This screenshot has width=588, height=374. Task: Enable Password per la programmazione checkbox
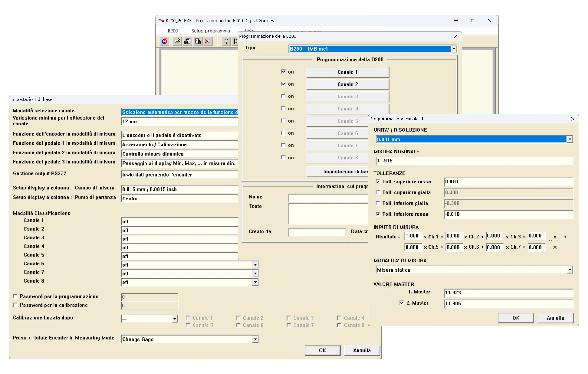click(x=15, y=296)
